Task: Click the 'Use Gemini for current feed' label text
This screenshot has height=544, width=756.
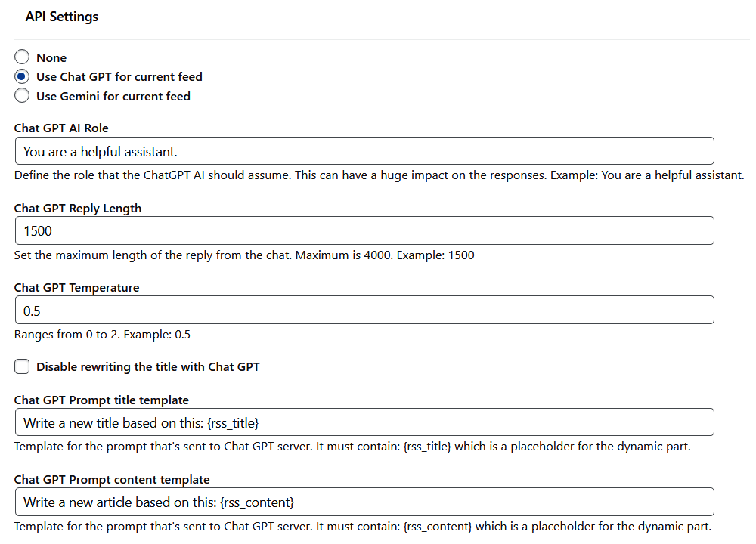Action: [x=113, y=97]
